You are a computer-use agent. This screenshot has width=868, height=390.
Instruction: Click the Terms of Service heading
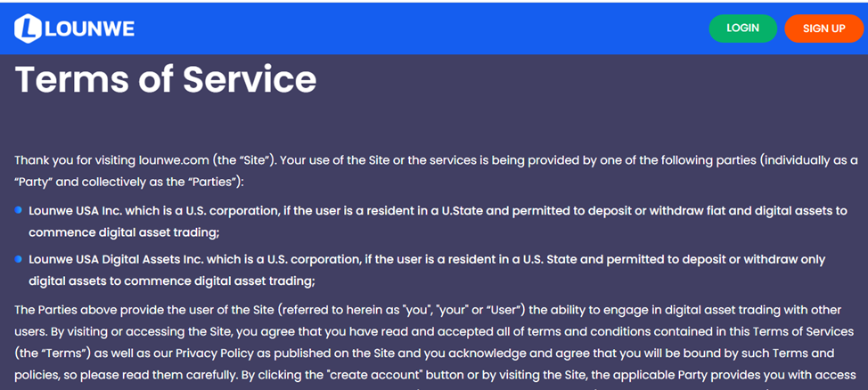tap(166, 79)
